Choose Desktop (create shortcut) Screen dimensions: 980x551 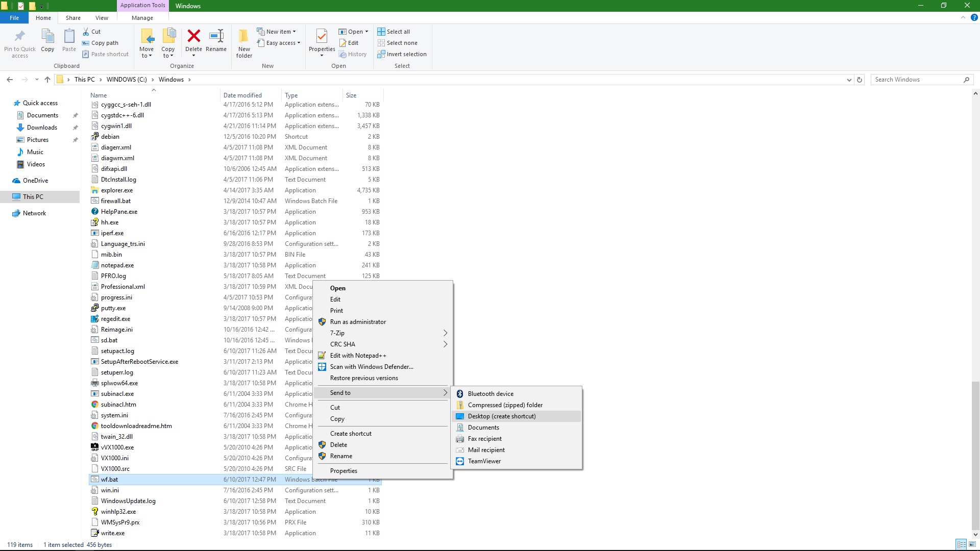[517, 416]
